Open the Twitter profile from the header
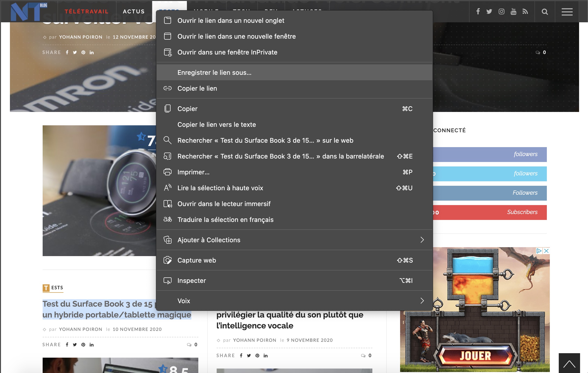 pyautogui.click(x=489, y=11)
